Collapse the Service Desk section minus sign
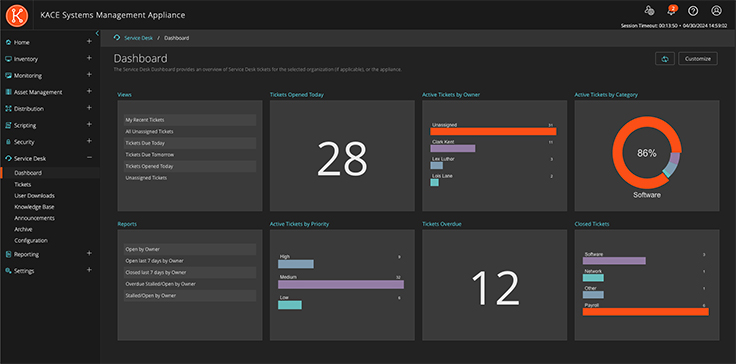736x364 pixels. click(x=89, y=158)
